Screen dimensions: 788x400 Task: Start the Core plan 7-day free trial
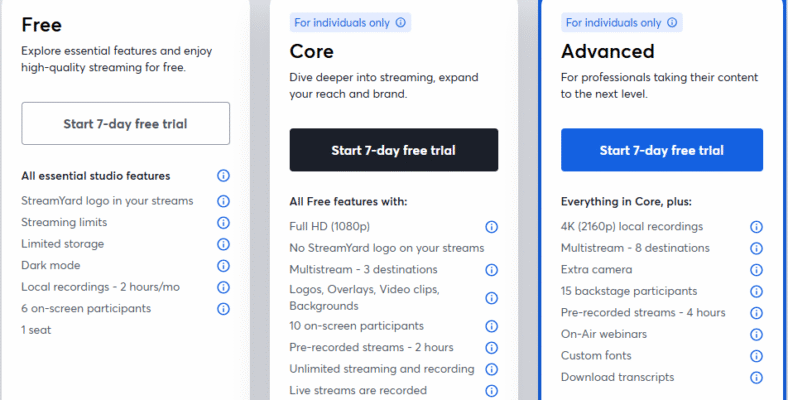pyautogui.click(x=393, y=150)
